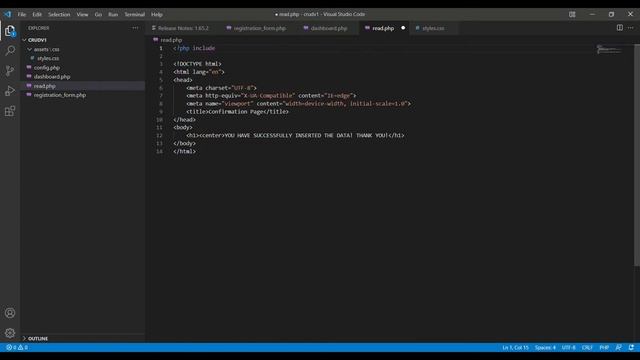Image resolution: width=640 pixels, height=360 pixels.
Task: Open the View menu
Action: click(82, 14)
